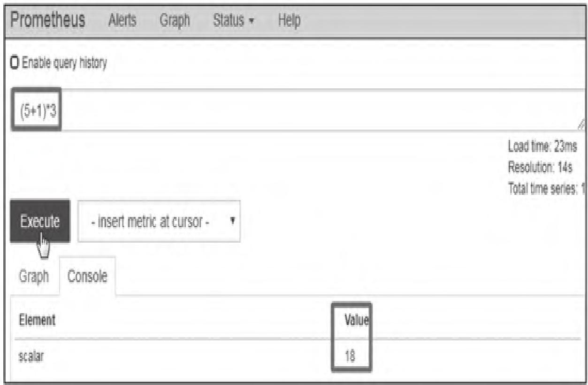Image resolution: width=588 pixels, height=385 pixels.
Task: Switch to the Graph results tab
Action: 34,276
